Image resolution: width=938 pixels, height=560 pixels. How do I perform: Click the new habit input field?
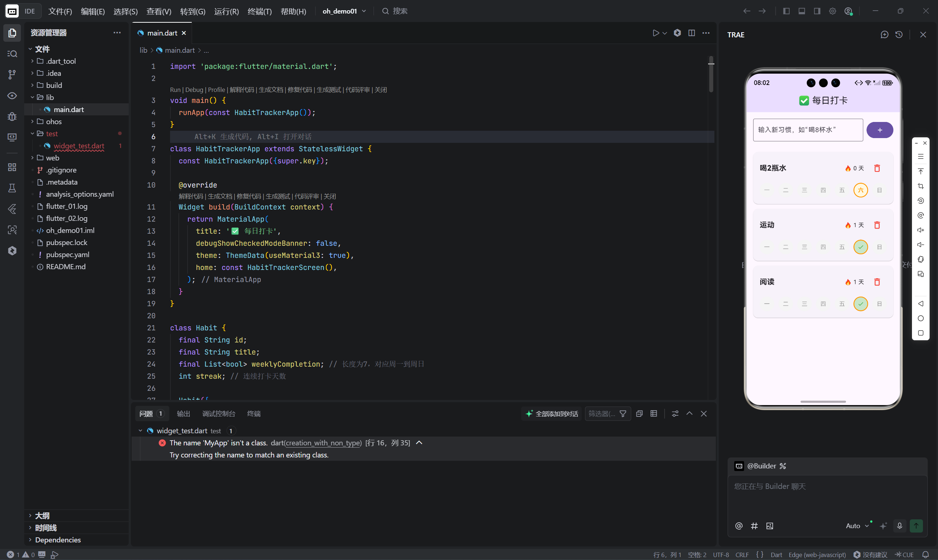pos(808,130)
